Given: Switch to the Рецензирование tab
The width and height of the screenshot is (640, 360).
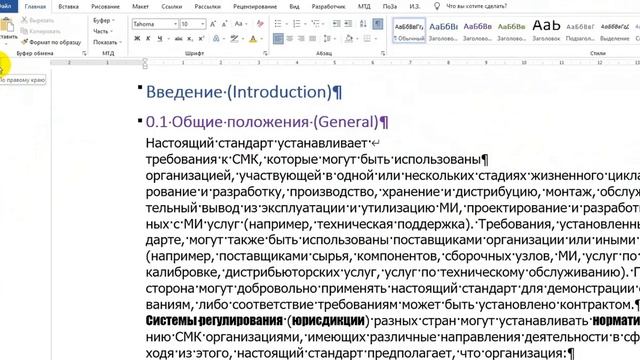Looking at the screenshot, I should tap(255, 7).
